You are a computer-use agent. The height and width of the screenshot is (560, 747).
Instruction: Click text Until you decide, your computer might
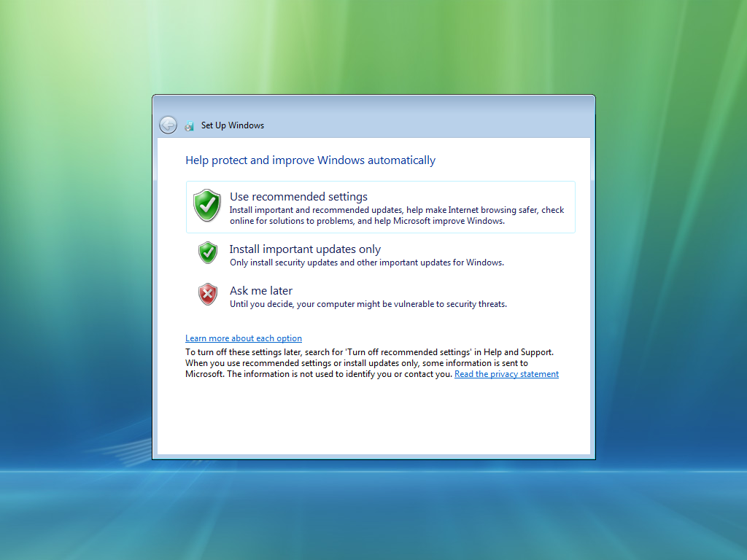click(x=368, y=304)
